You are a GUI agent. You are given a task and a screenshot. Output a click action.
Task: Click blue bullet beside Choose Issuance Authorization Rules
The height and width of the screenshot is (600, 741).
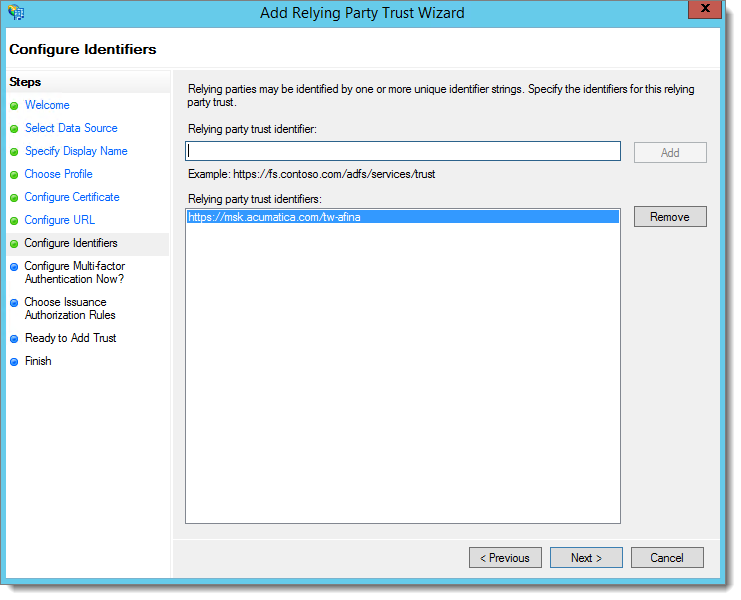click(x=14, y=303)
